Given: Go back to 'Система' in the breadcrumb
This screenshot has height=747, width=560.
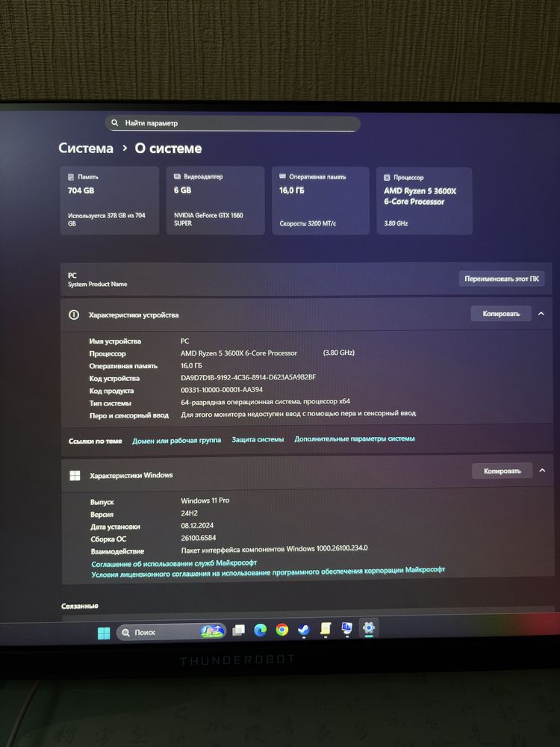Looking at the screenshot, I should pyautogui.click(x=86, y=148).
